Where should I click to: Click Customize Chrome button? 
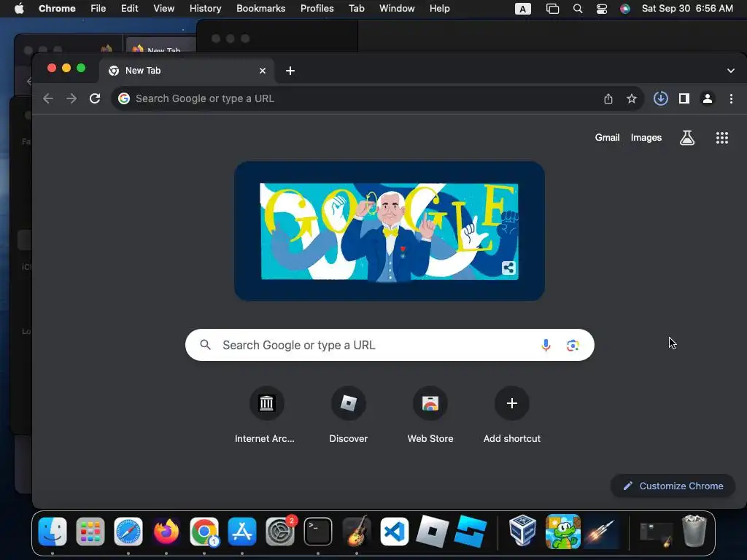point(673,486)
